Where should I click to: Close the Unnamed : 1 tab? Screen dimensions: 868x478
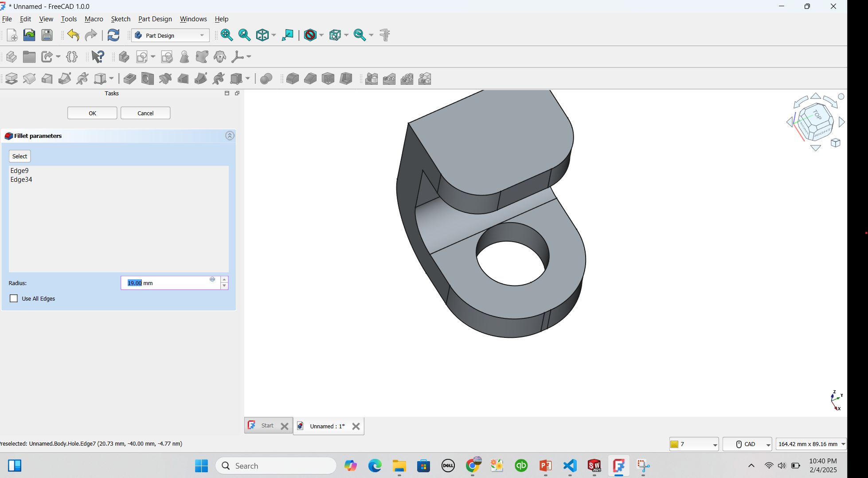[x=356, y=426]
